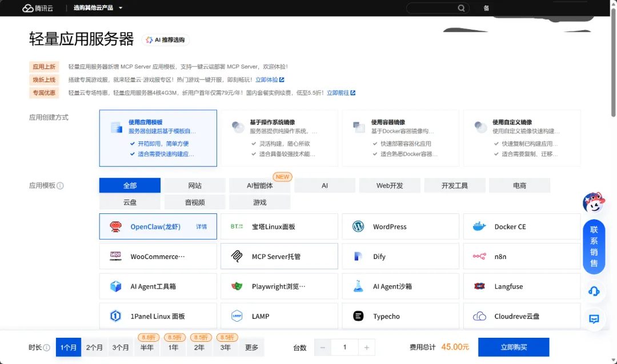
Task: Switch to 云盘 template tab
Action: pyautogui.click(x=130, y=202)
